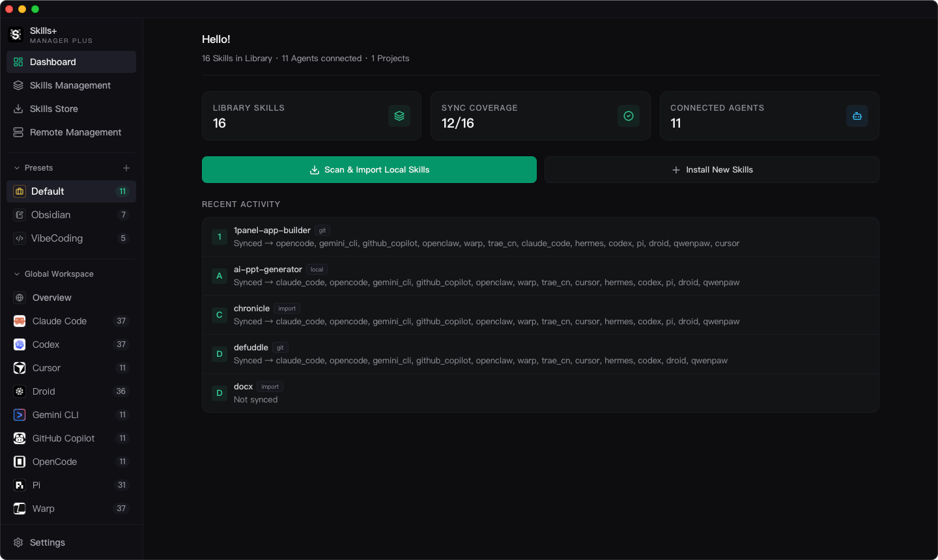Click the 'Not synced' status text
Viewport: 938px width, 560px height.
pos(255,400)
